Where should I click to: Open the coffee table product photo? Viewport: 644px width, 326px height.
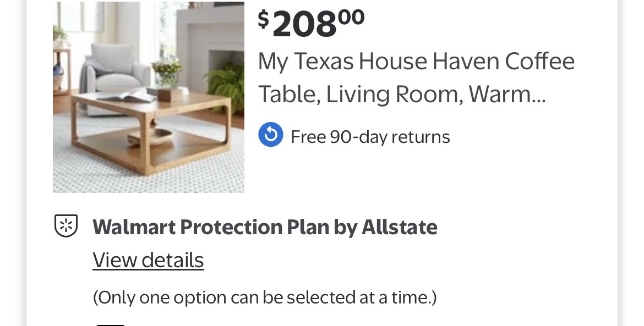149,97
